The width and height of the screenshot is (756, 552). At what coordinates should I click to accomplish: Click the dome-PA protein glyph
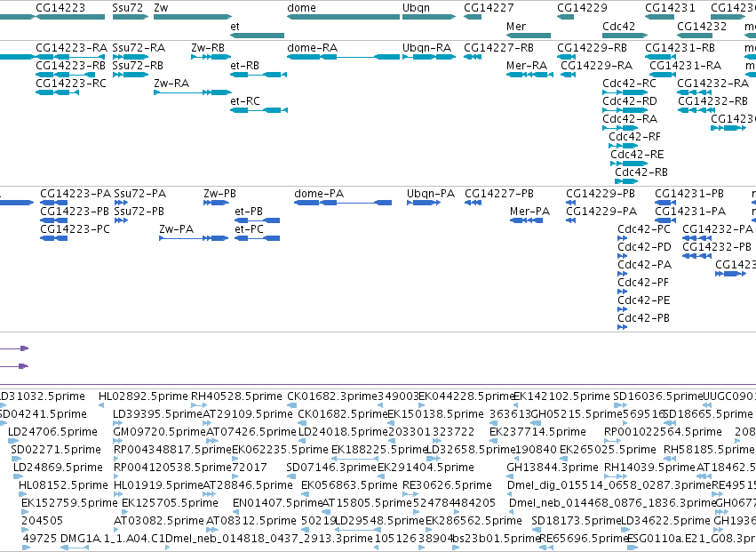(x=343, y=203)
